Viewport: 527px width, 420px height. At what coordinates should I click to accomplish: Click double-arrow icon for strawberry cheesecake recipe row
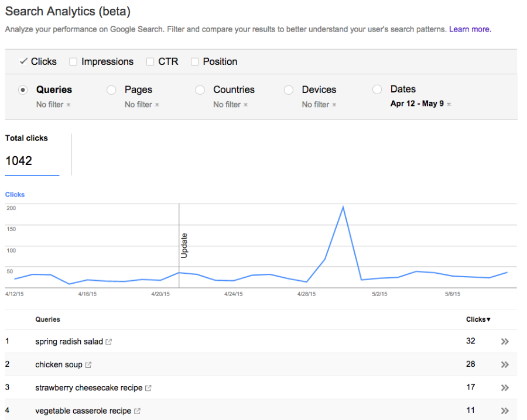tap(505, 388)
